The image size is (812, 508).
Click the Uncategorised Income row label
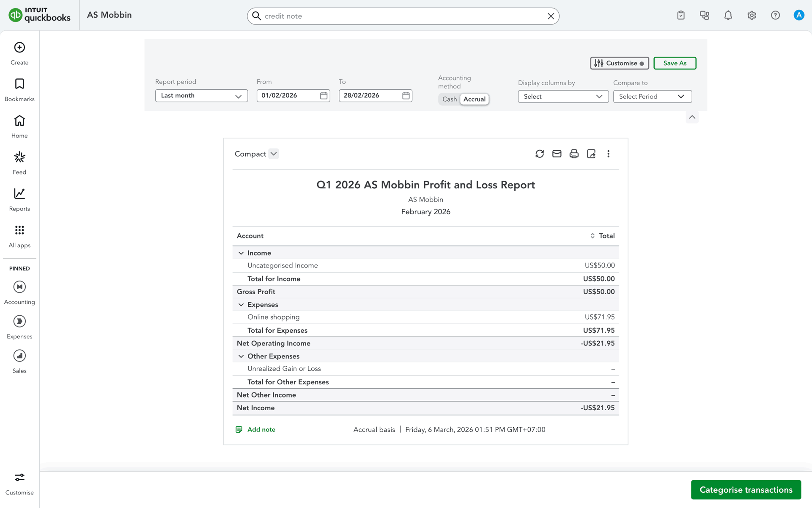coord(283,265)
